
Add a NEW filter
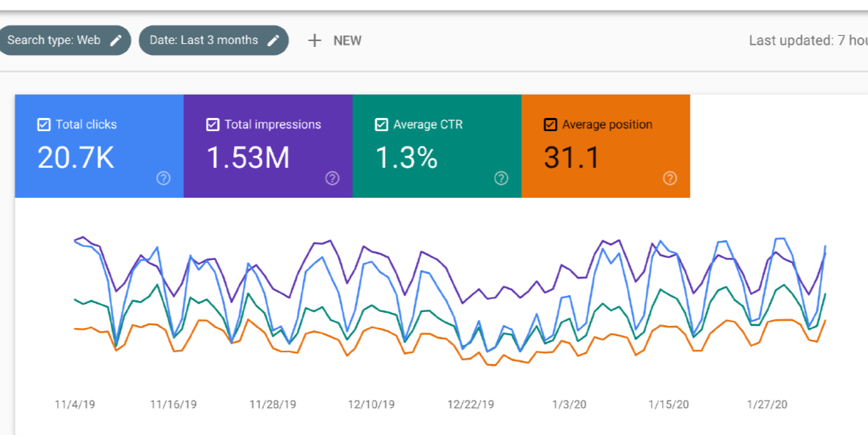coord(335,40)
